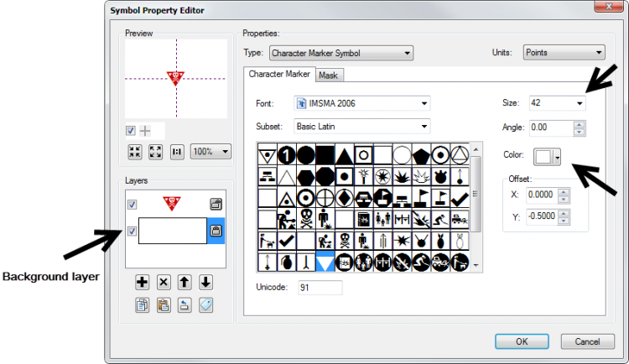Screen dimensions: 629x364
Task: Move the selected layer down
Action: click(205, 283)
